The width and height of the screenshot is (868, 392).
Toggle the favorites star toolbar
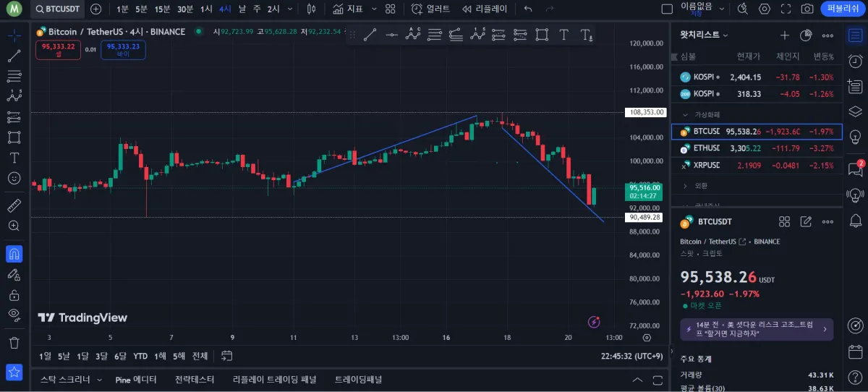point(14,372)
